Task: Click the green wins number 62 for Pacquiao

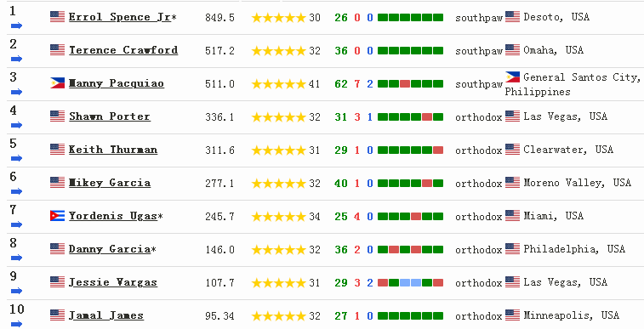Action: 341,83
